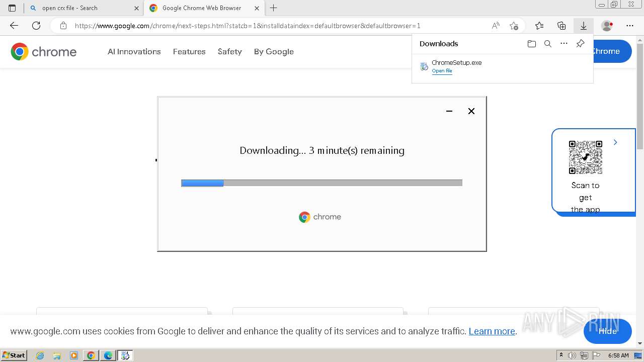Close the 'open crx file - Search' tab

tap(136, 8)
